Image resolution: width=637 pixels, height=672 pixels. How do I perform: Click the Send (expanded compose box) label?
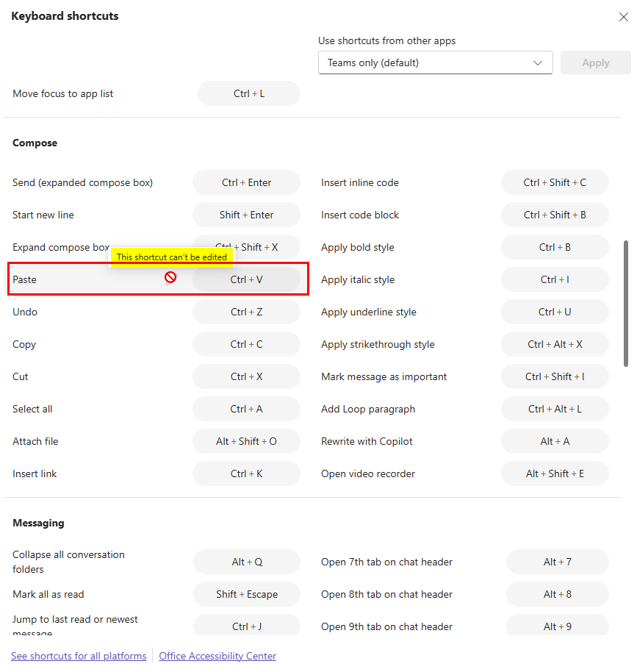click(83, 182)
